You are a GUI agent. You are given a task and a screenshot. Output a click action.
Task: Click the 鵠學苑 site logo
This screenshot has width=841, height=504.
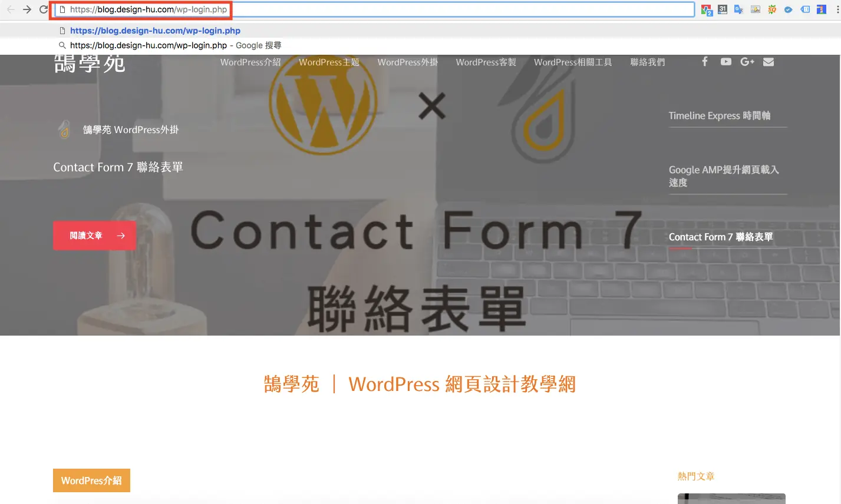tap(90, 63)
